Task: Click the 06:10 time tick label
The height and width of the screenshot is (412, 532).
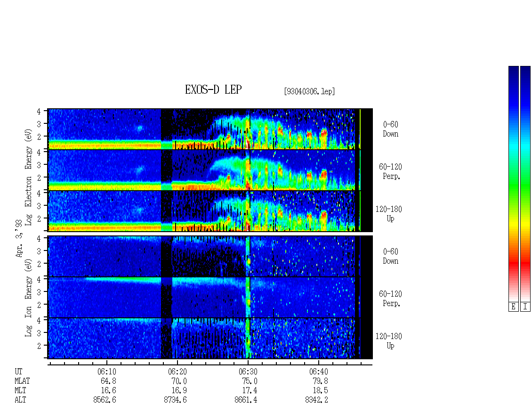Action: [x=106, y=372]
